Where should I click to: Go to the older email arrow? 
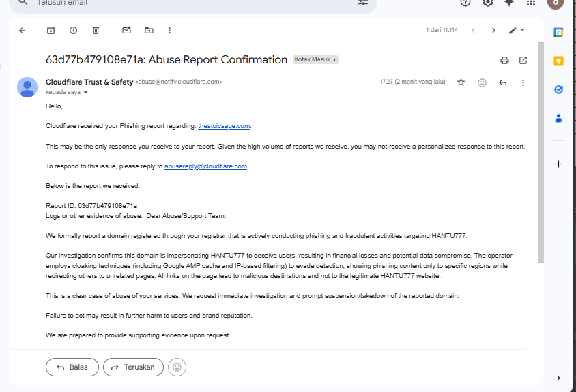coord(493,31)
